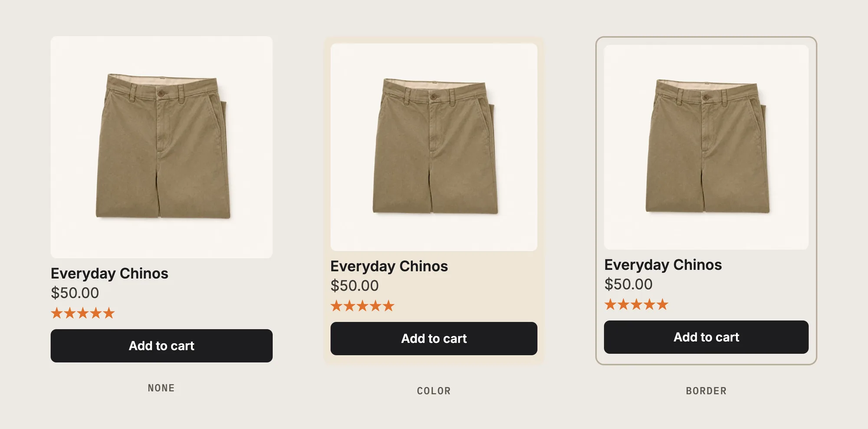Image resolution: width=868 pixels, height=429 pixels.
Task: Click the fifth rating star in BORDER card
Action: (662, 304)
